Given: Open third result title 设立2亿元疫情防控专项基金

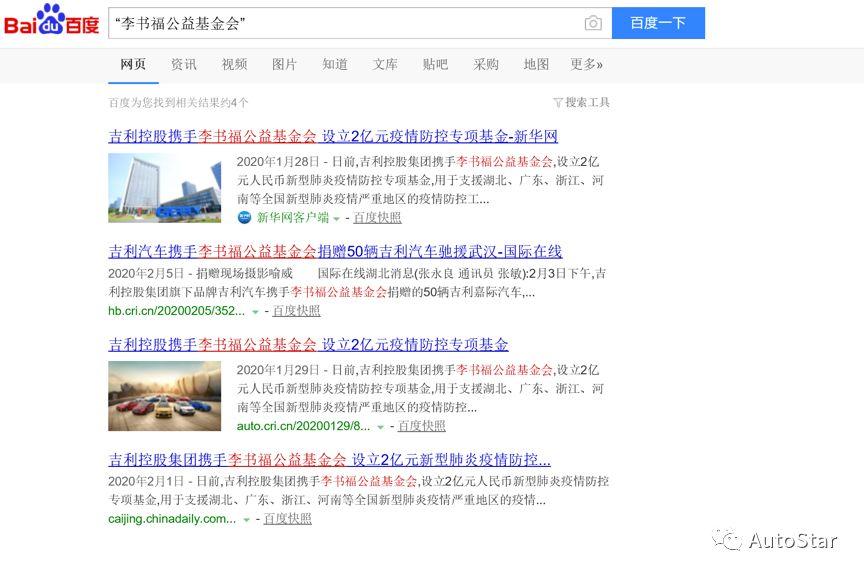Looking at the screenshot, I should [x=308, y=345].
